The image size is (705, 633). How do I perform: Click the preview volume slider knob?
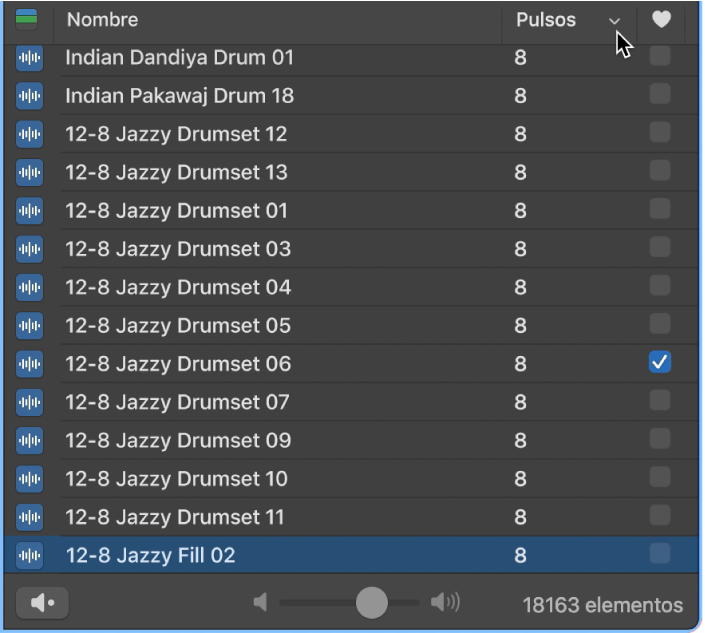coord(372,602)
